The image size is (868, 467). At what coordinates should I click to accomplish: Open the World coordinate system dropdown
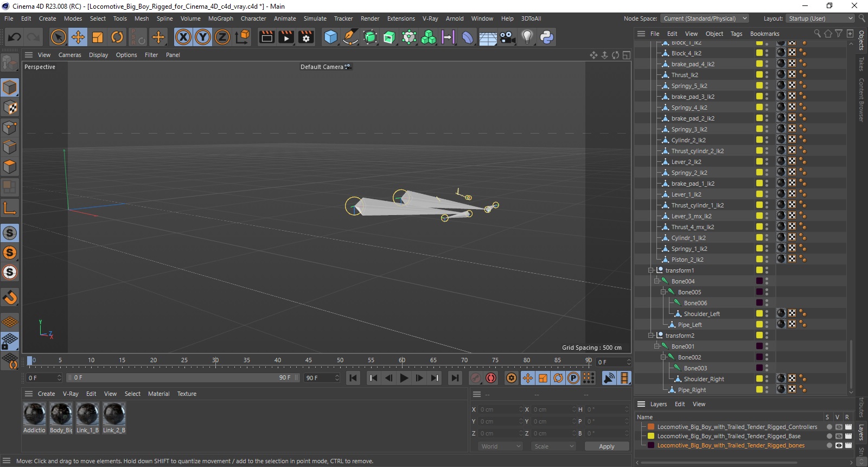tap(501, 446)
